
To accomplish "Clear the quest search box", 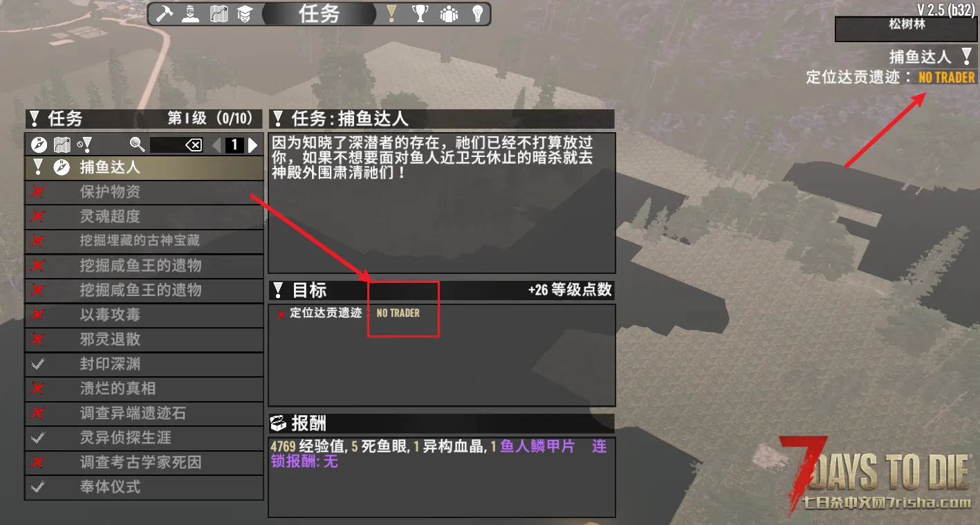I will pos(194,145).
